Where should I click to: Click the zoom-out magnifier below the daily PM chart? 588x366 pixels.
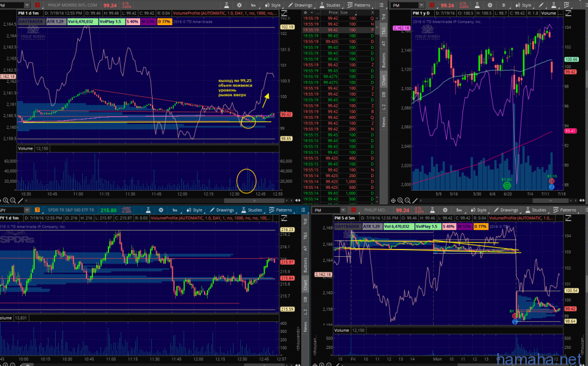click(x=407, y=201)
